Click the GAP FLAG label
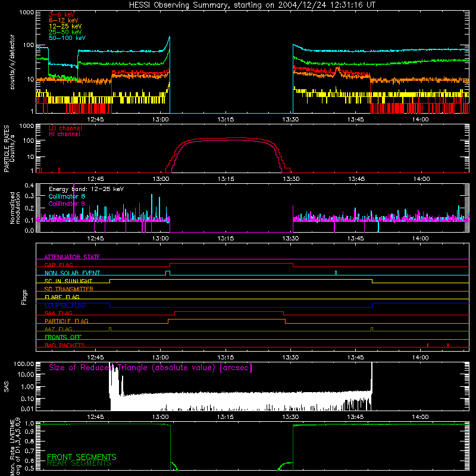The width and height of the screenshot is (476, 476). click(x=58, y=265)
